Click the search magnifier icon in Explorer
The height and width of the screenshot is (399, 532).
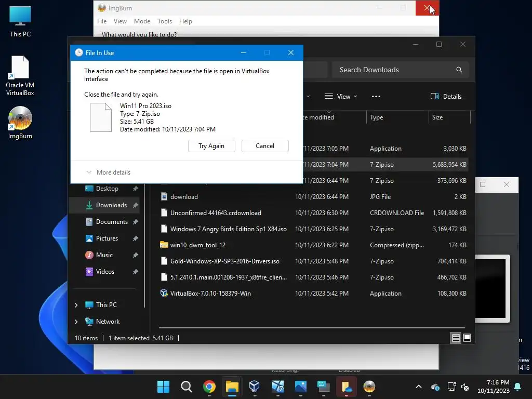[x=459, y=70]
